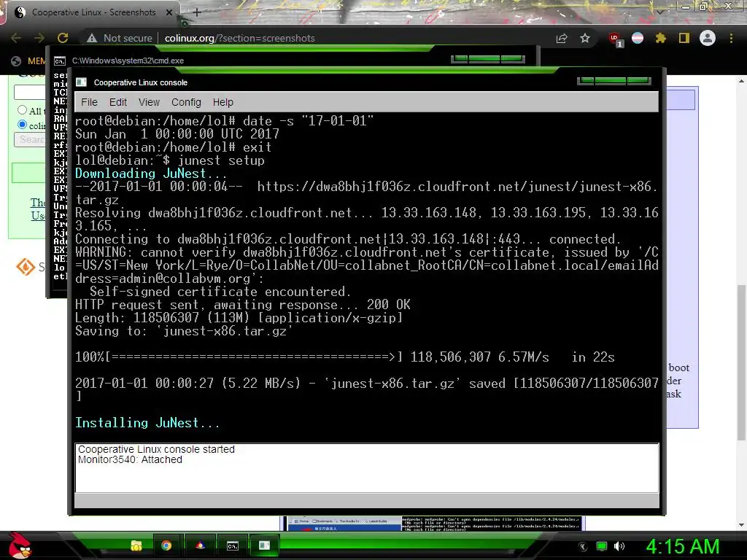Open a new Chrome tab
747x560 pixels.
197,12
